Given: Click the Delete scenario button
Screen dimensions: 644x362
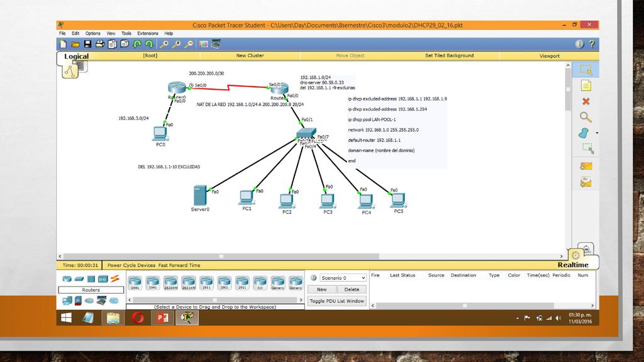Looking at the screenshot, I should coord(352,289).
